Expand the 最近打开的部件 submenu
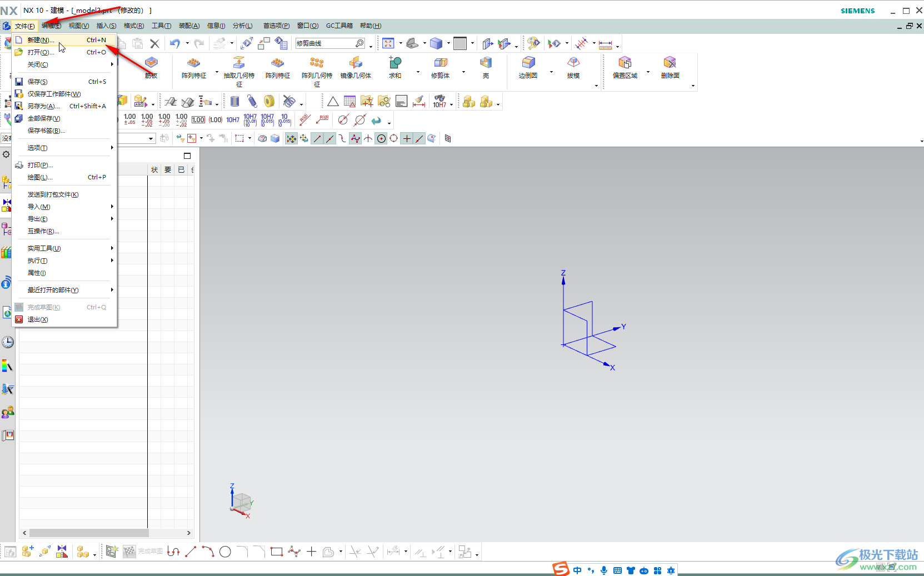The width and height of the screenshot is (924, 576). point(64,290)
